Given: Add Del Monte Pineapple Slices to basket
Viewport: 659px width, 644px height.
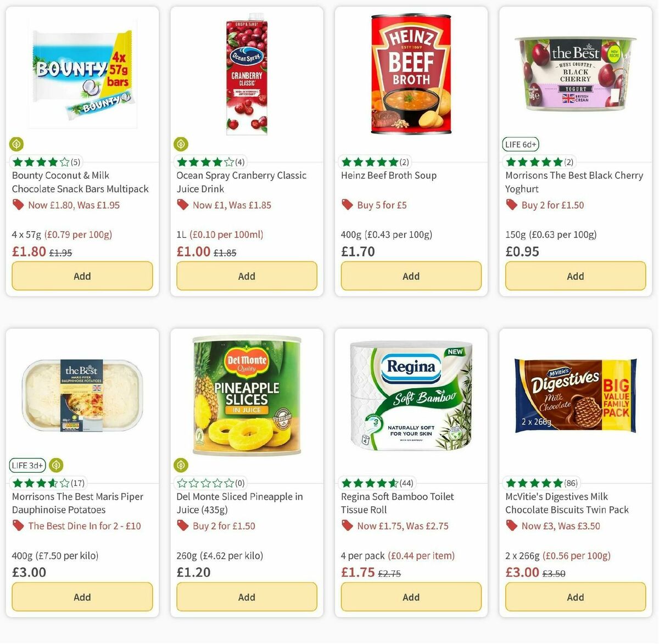Looking at the screenshot, I should [246, 597].
